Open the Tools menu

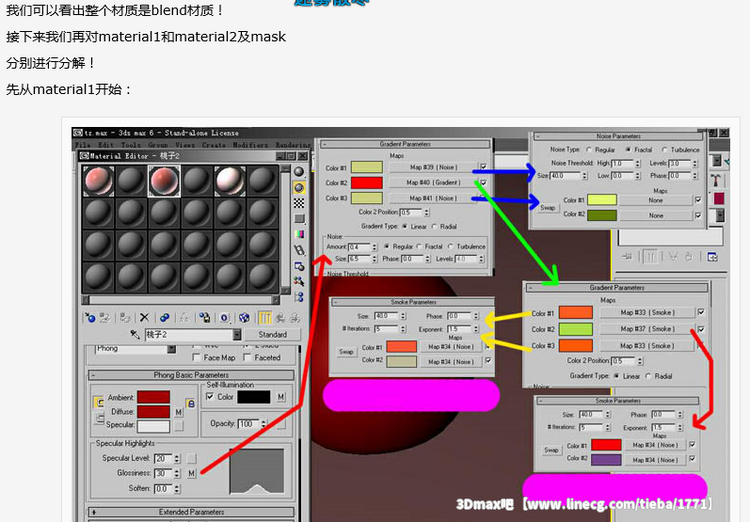131,144
